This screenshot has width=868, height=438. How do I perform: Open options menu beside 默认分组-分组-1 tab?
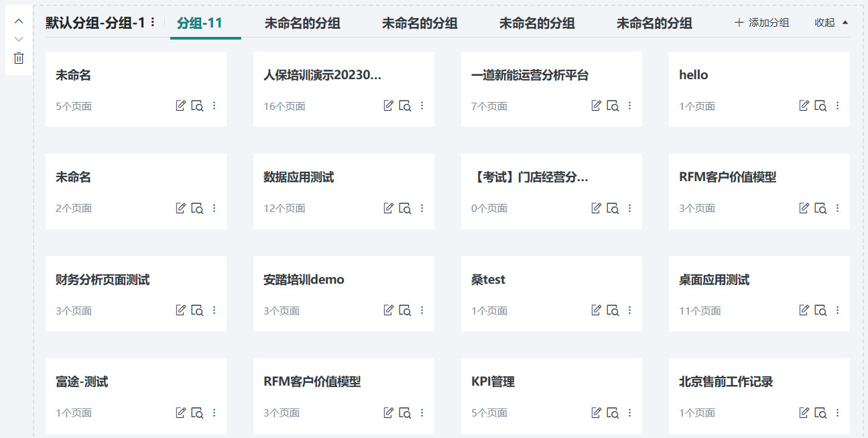coord(152,22)
